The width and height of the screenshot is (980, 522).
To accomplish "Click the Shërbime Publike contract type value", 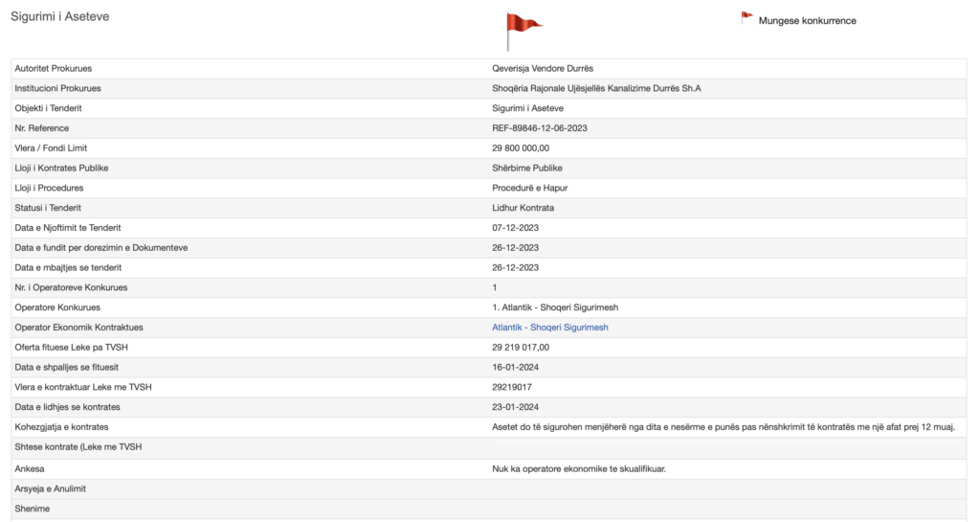I will tap(527, 169).
